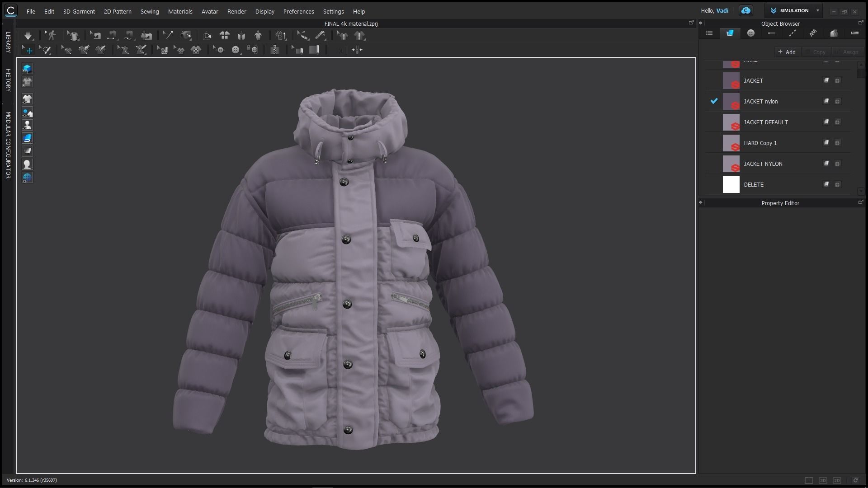Toggle the avatar head display icon
868x488 pixels.
27,164
